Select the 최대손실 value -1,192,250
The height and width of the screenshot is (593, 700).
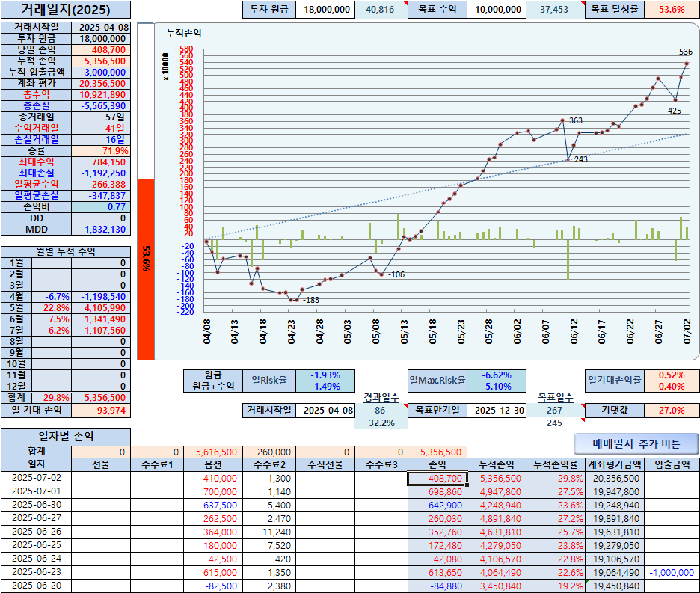(x=101, y=173)
